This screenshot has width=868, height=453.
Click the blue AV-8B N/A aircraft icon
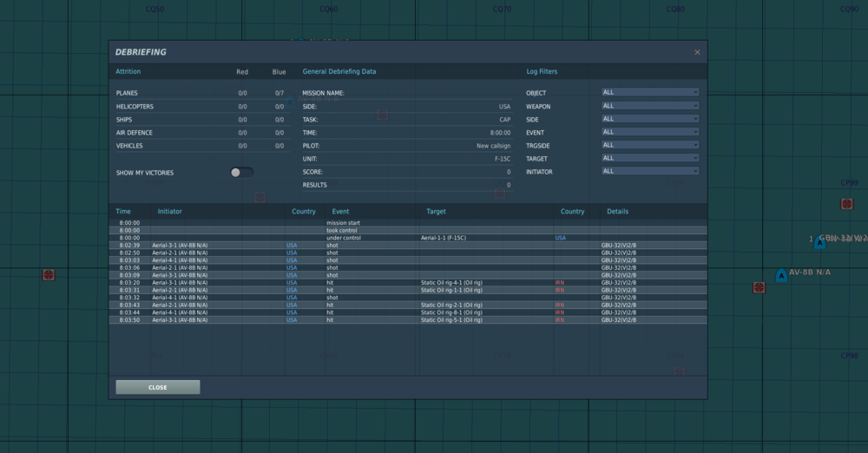(x=781, y=275)
